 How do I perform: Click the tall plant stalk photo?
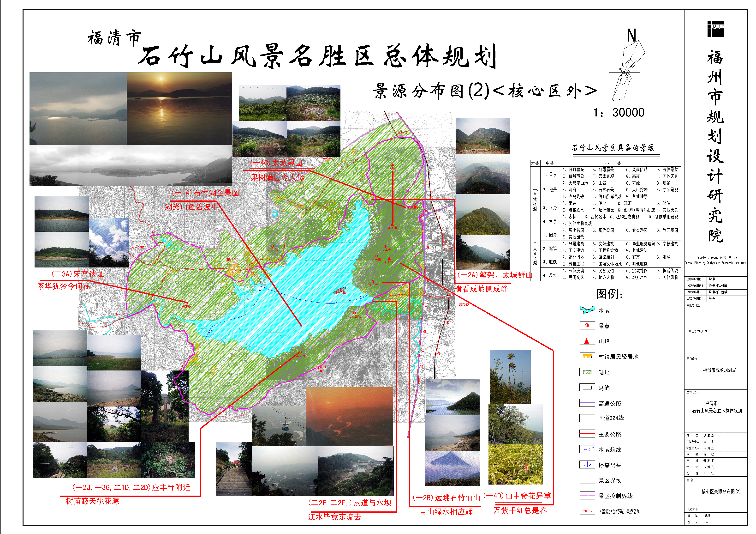pyautogui.click(x=510, y=377)
